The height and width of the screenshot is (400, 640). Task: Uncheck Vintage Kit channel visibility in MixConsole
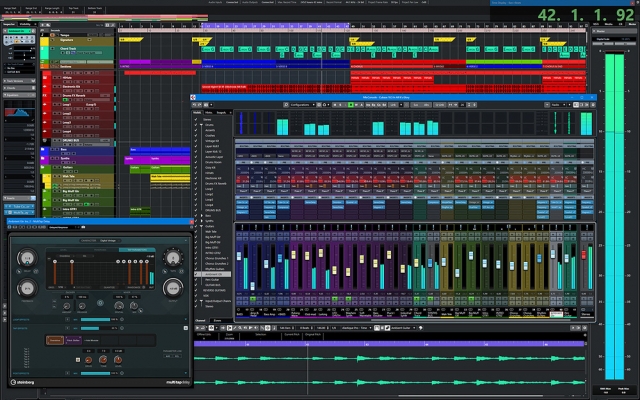click(x=196, y=141)
